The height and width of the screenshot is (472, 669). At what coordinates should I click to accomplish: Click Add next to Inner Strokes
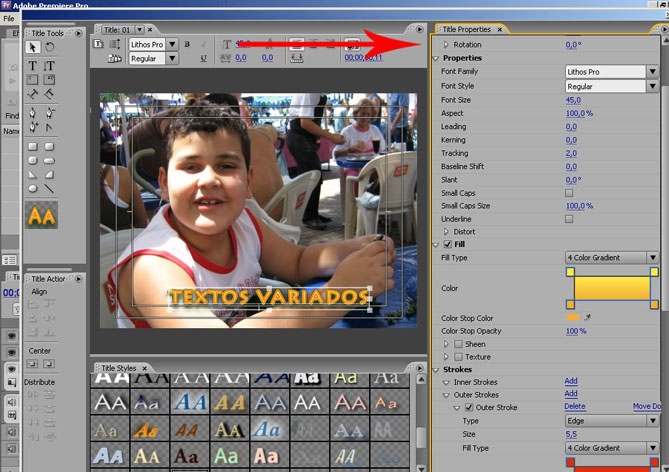[570, 381]
